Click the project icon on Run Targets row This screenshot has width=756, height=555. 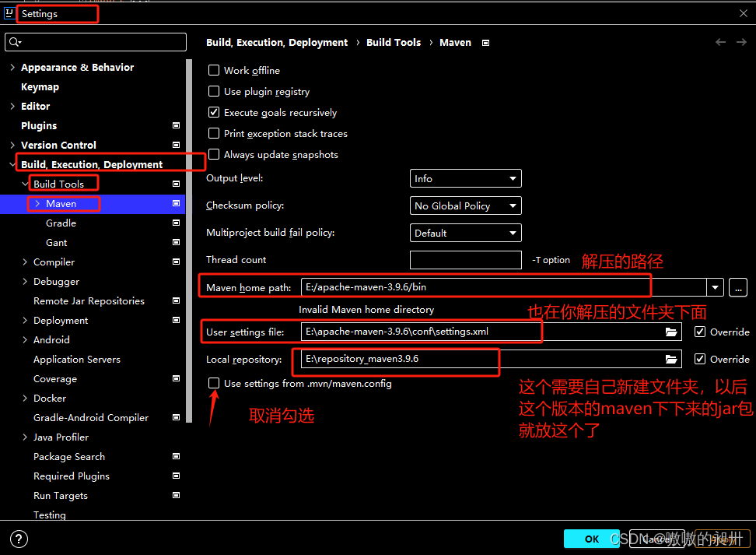coord(176,495)
